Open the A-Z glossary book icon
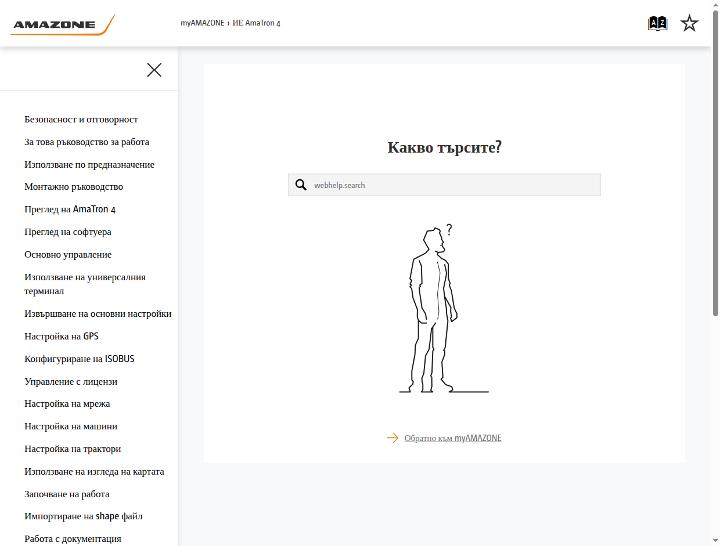The height and width of the screenshot is (546, 720). point(657,23)
